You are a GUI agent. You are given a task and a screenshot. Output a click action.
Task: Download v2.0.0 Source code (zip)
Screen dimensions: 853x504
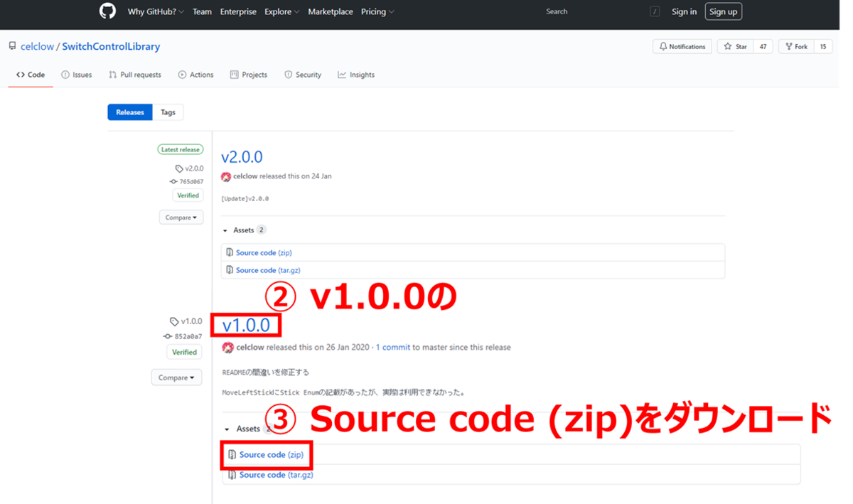pyautogui.click(x=264, y=252)
